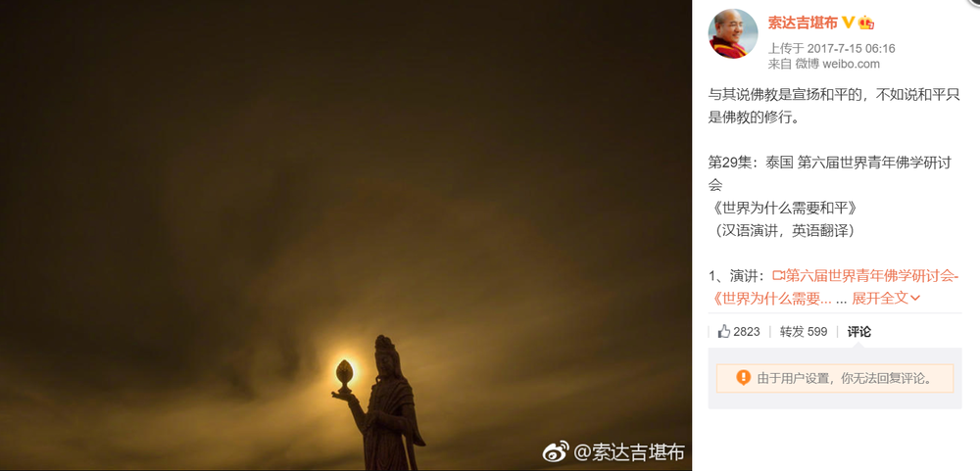Click the 2823 like count
Image resolution: width=980 pixels, height=471 pixels.
coord(746,331)
